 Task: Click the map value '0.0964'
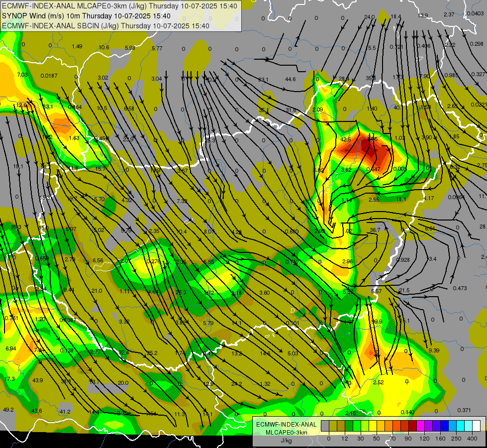456,197
